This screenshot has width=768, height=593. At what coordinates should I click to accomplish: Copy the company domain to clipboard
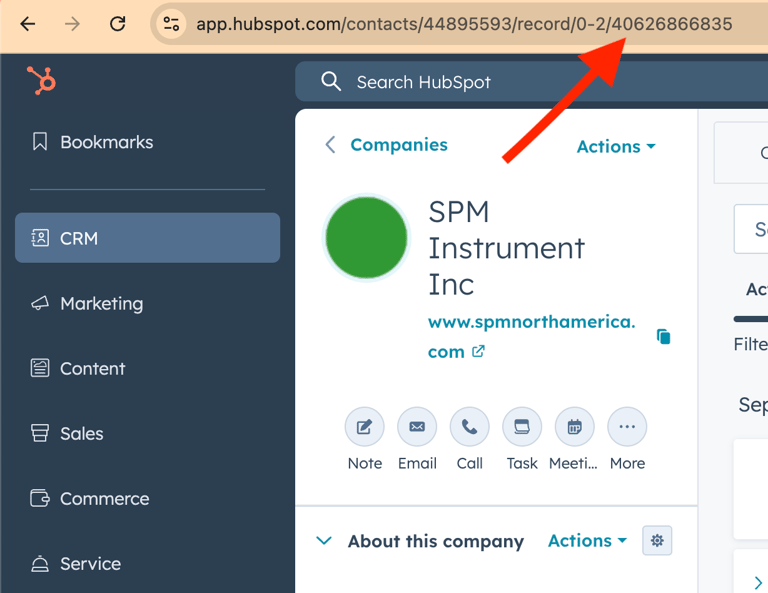point(663,337)
